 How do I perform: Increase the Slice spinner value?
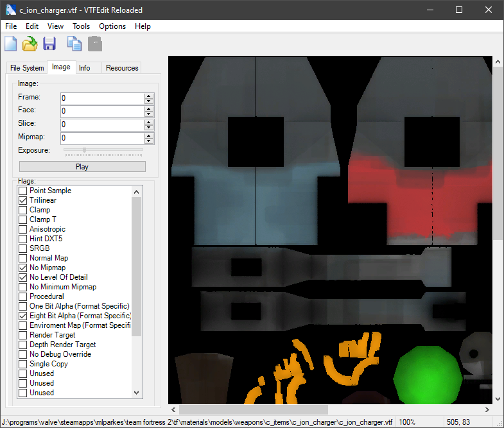pyautogui.click(x=148, y=122)
